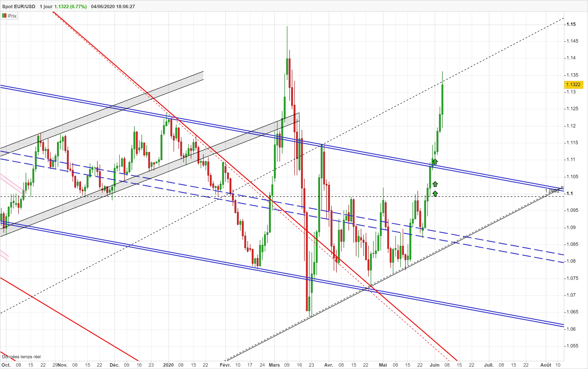Click the Août date axis label
The image size is (588, 369).
(546, 365)
